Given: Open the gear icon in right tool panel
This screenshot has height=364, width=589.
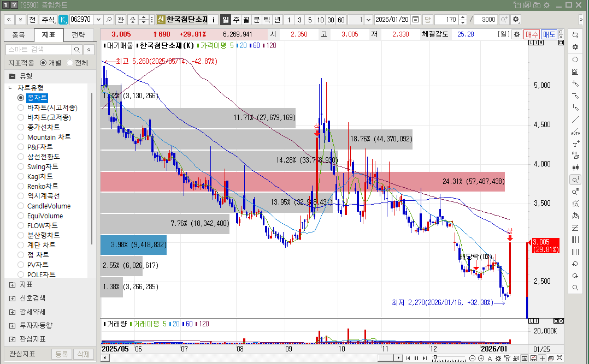Looking at the screenshot, I should (x=575, y=47).
